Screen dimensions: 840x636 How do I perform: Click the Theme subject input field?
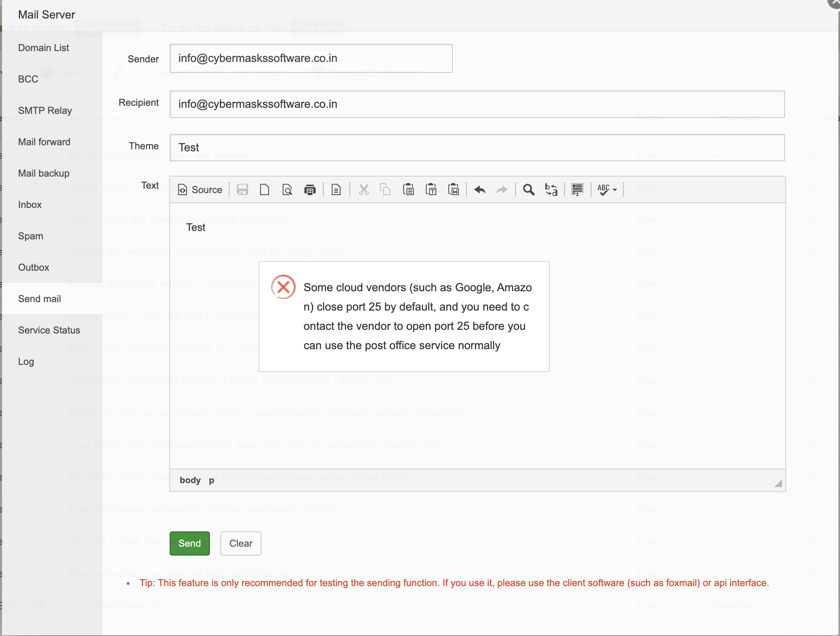[477, 148]
